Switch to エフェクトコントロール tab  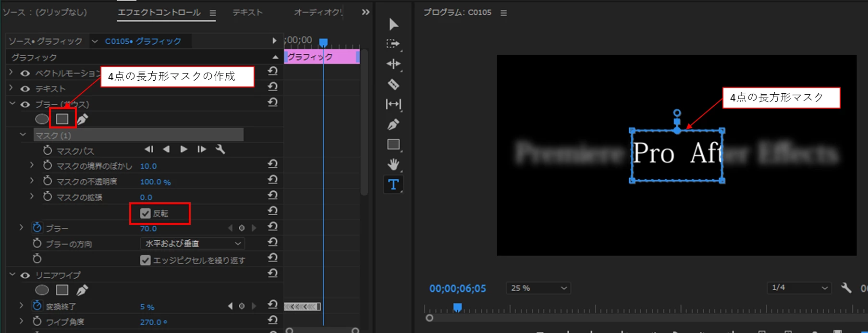click(x=159, y=12)
